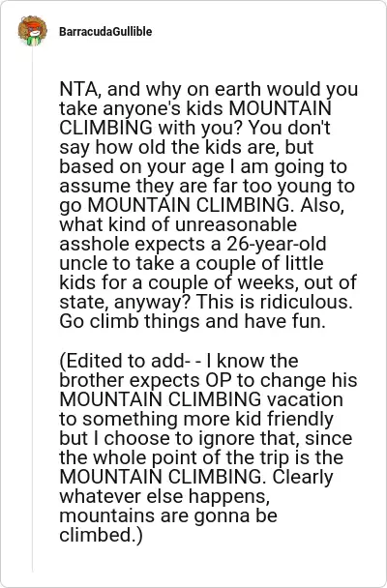Viewport: 387px width, 588px height.
Task: Click the sentence "Go climb things and have fun."
Action: click(x=193, y=321)
